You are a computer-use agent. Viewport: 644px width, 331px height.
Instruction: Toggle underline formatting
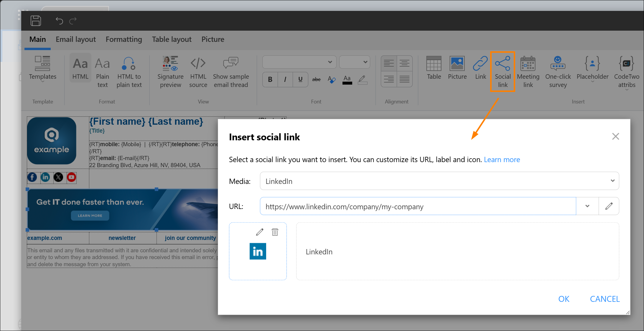[300, 79]
